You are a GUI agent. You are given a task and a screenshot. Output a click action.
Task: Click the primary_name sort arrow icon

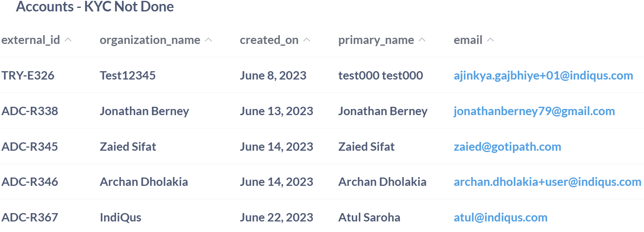422,40
